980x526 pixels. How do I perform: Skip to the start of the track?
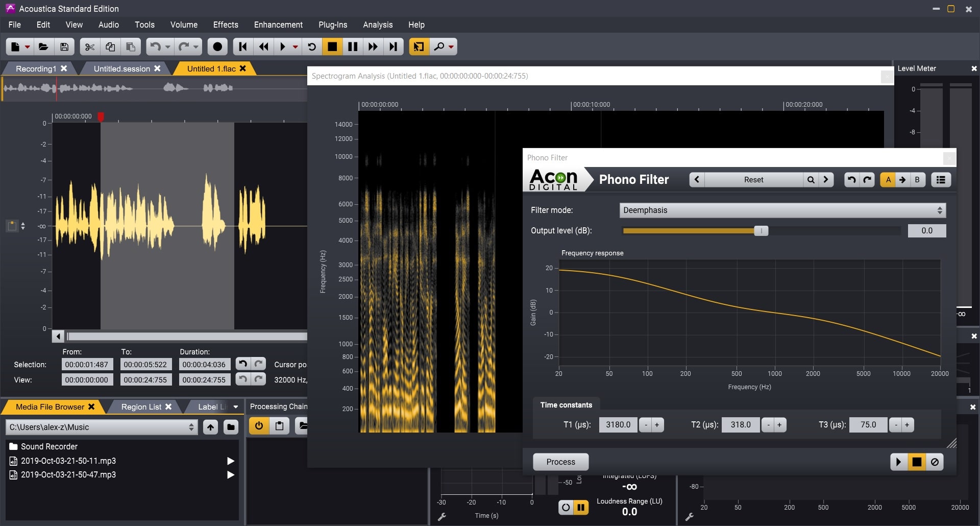coord(243,46)
